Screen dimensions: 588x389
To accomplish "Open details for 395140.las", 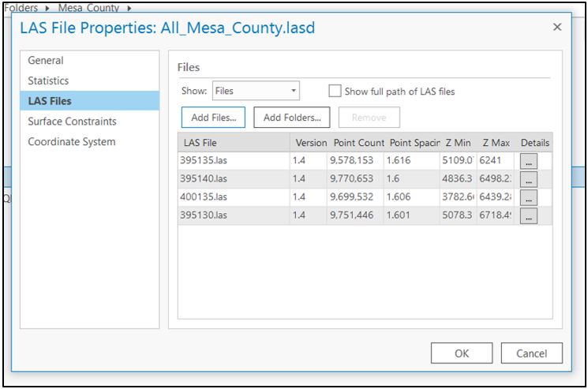I will (528, 179).
